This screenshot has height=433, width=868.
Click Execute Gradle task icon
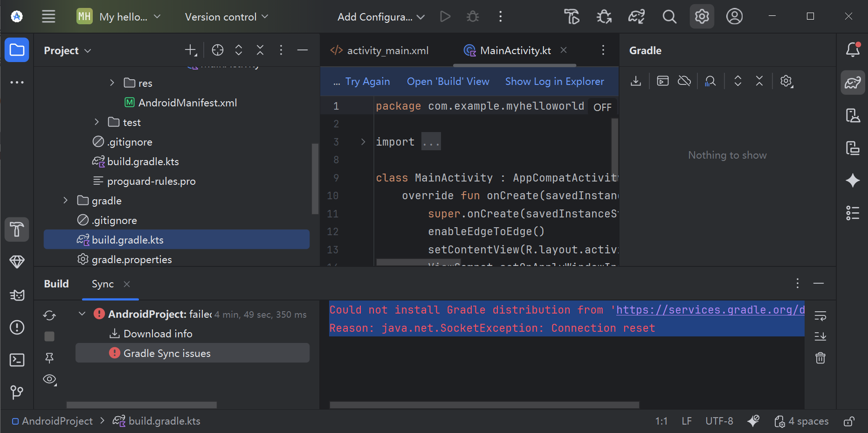tap(663, 81)
